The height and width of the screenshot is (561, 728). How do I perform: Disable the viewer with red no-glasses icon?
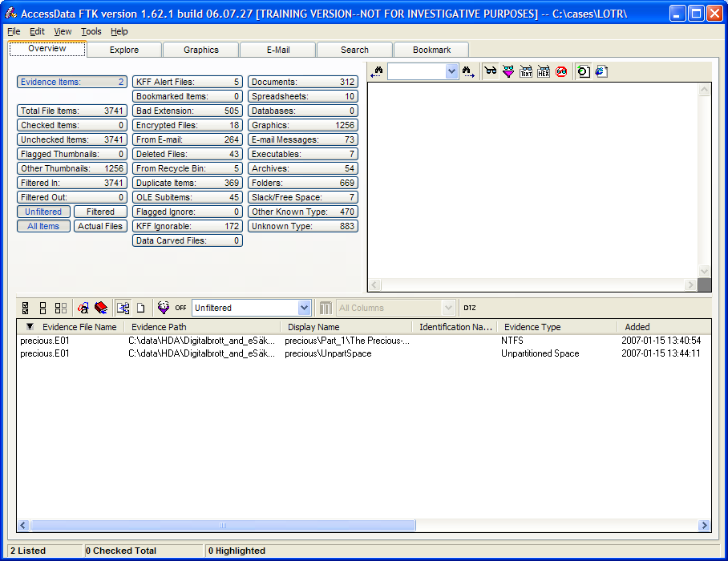click(x=561, y=71)
